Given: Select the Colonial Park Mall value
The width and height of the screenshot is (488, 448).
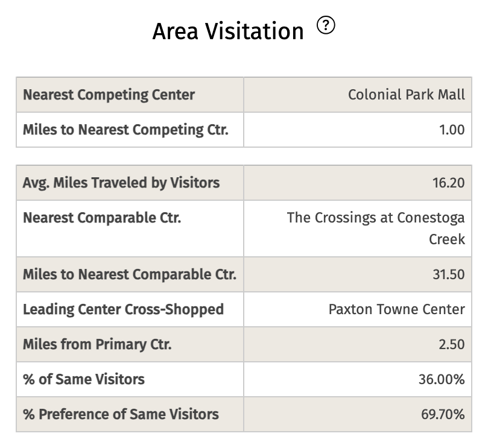Looking at the screenshot, I should [406, 95].
